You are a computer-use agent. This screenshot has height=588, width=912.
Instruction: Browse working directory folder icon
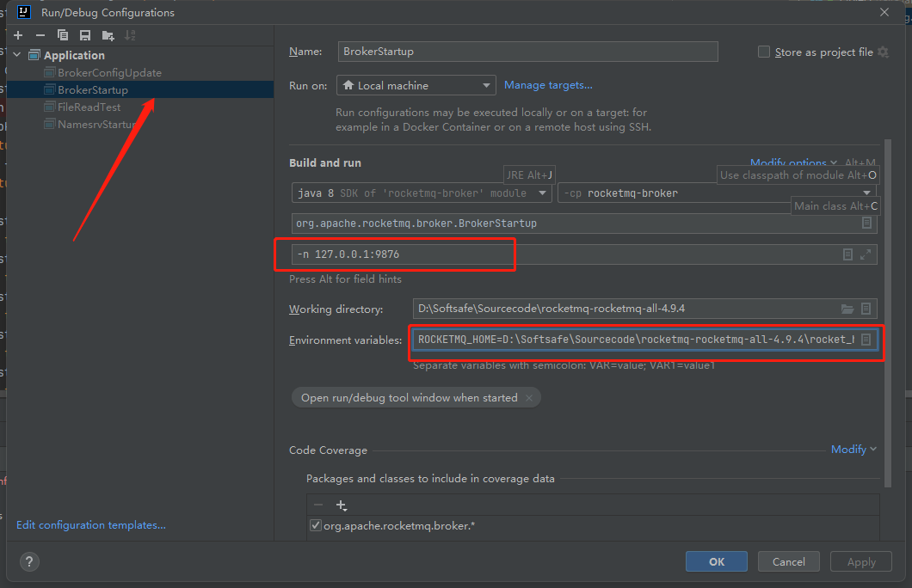[847, 309]
